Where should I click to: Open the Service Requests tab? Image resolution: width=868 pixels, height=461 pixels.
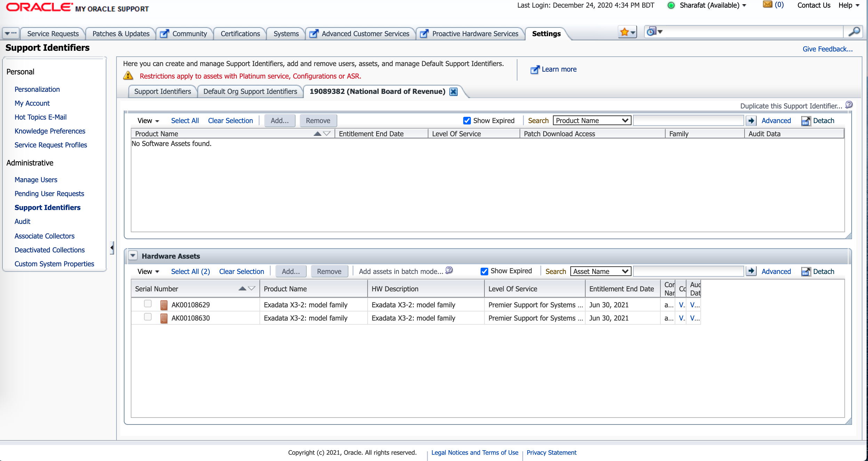tap(53, 34)
